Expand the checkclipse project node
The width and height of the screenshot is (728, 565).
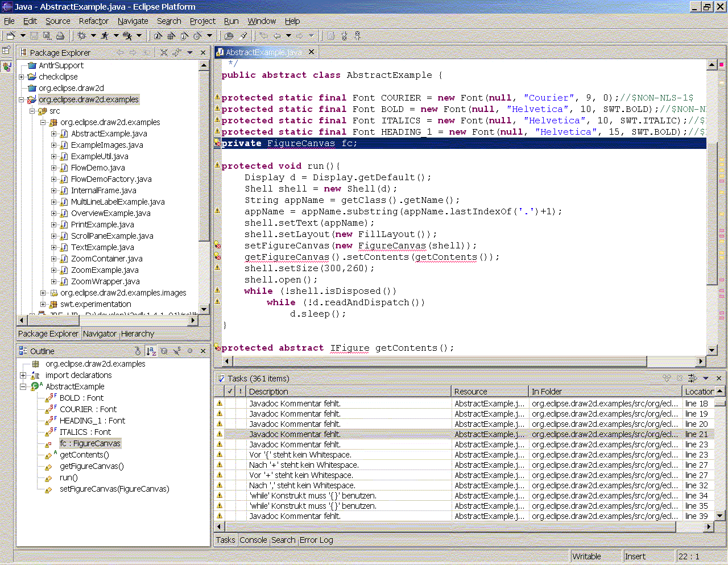pos(22,77)
